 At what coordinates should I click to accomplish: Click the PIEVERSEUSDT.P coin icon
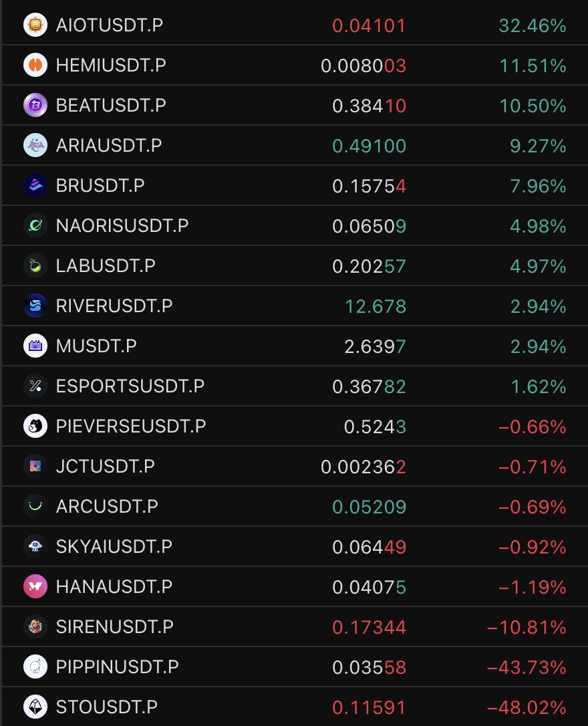point(35,427)
